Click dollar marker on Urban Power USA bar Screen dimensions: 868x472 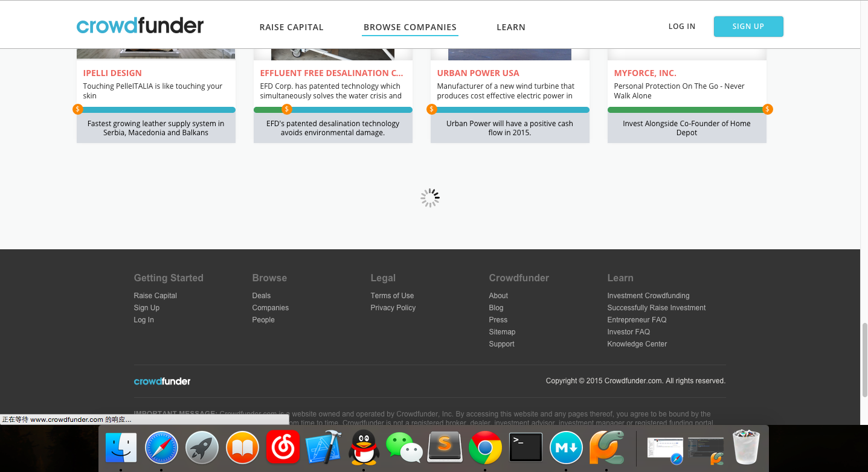pyautogui.click(x=431, y=109)
